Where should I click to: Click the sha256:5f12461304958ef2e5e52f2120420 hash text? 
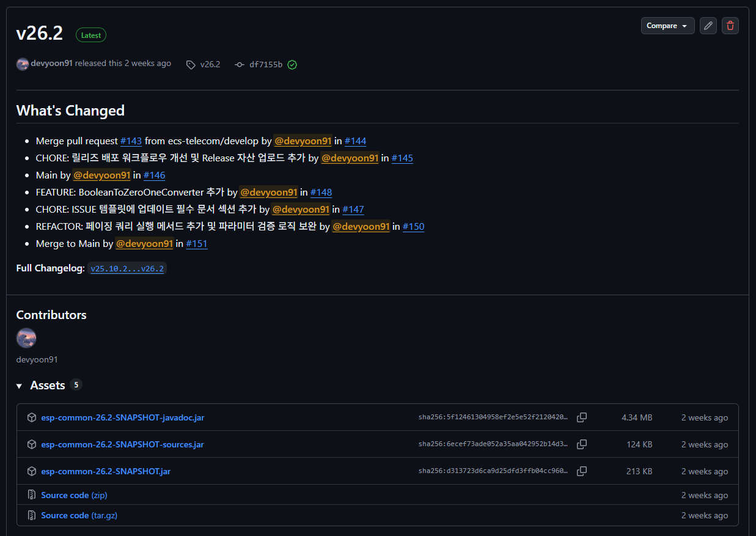(493, 418)
